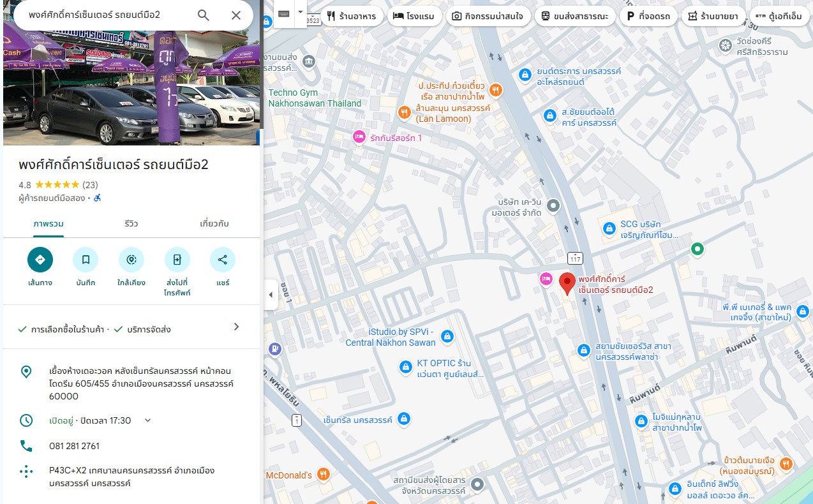Click the route 117 road shield
Screen dimensions: 813x504
(x=575, y=258)
